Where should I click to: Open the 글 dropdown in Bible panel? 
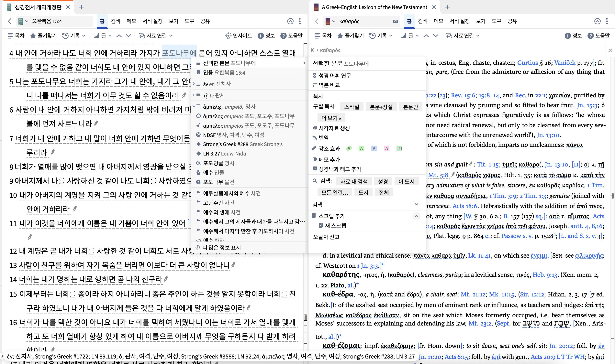point(103,36)
